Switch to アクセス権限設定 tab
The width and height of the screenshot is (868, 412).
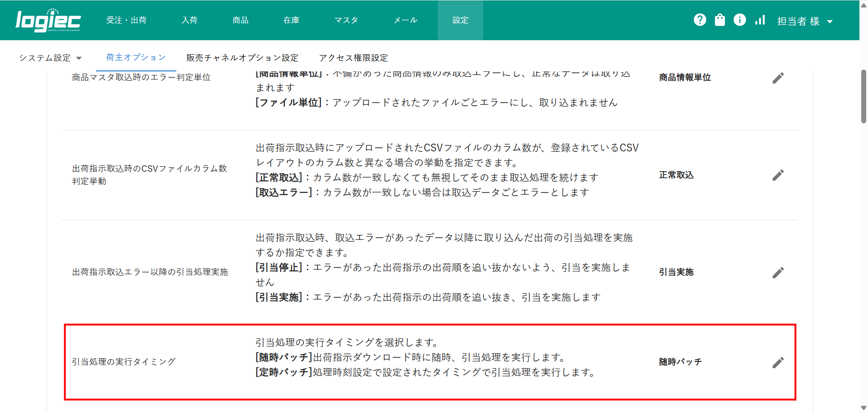(354, 58)
